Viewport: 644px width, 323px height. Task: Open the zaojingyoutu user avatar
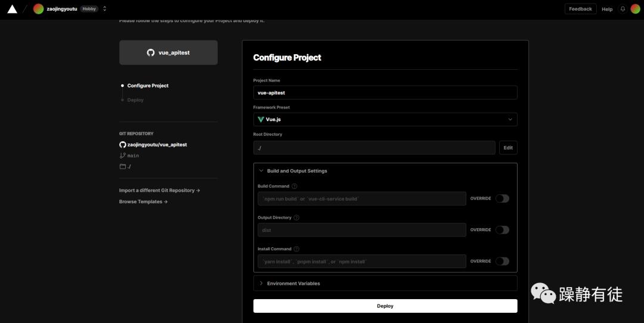click(38, 9)
